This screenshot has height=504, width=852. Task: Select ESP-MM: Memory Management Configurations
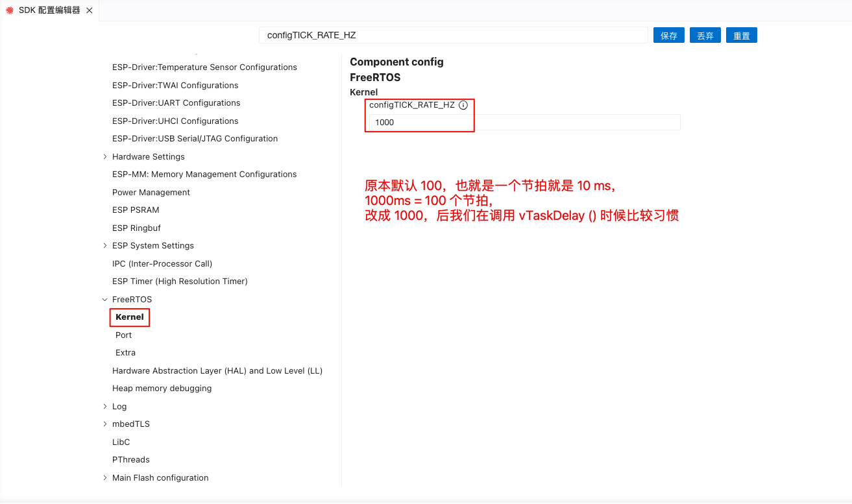204,174
